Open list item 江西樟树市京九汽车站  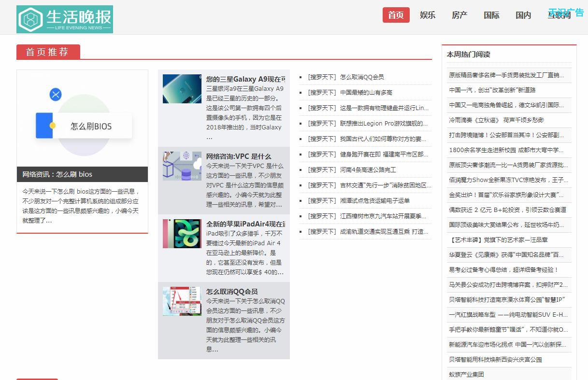[384, 216]
